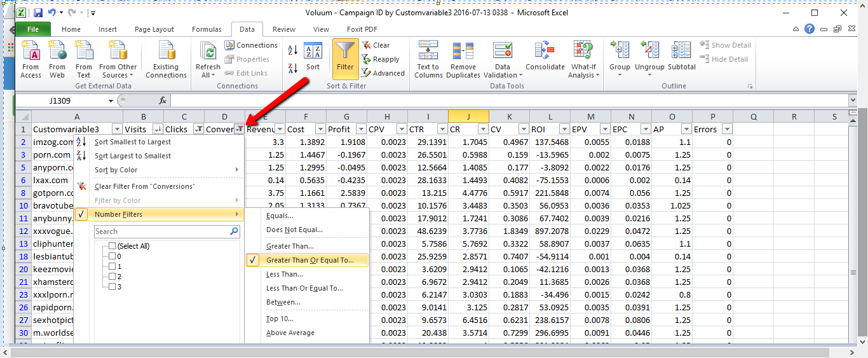Clear the filter in Sort & Filter
Screen dimensions: 868x358
pos(376,45)
